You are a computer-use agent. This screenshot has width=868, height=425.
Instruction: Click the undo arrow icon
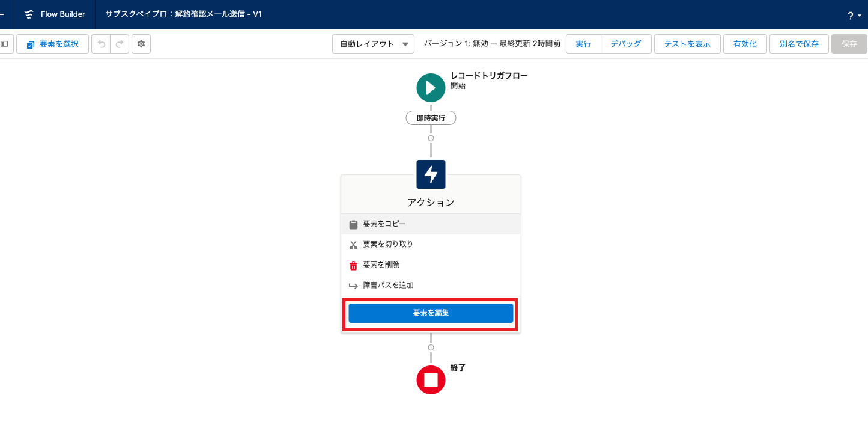tap(101, 44)
